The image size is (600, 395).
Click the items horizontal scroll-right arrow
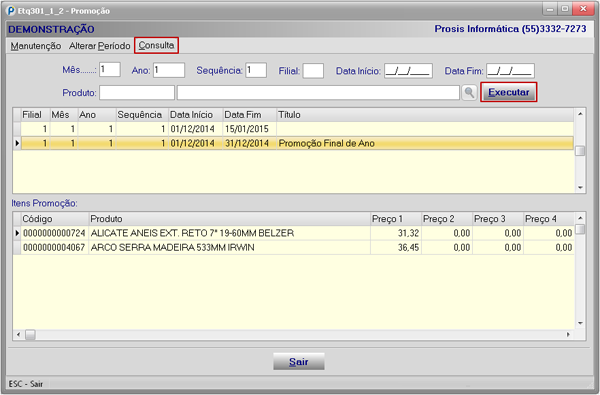568,335
